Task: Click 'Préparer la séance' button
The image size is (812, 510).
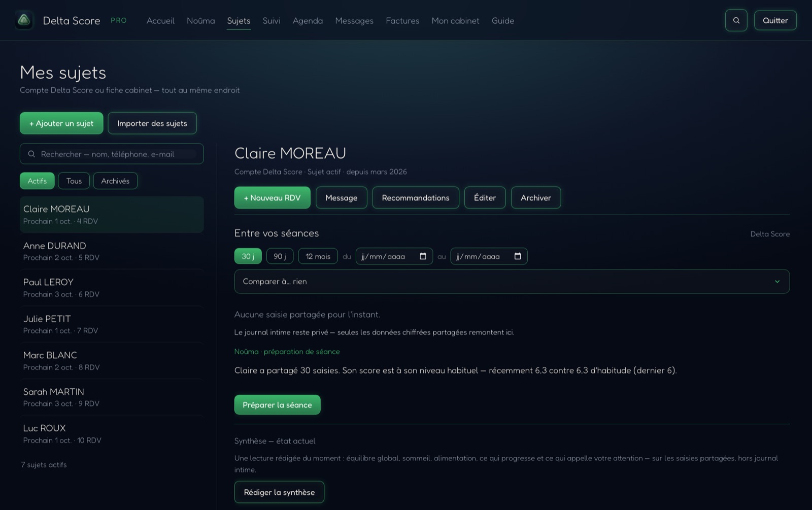Action: (277, 405)
